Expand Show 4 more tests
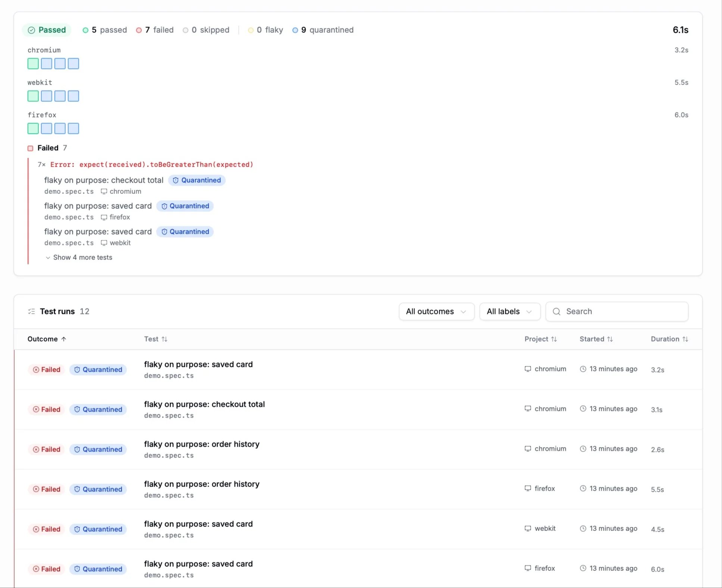This screenshot has height=588, width=722. click(79, 257)
